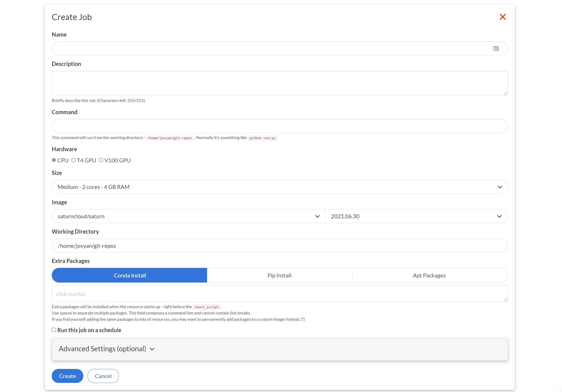Screen dimensions: 562x392
Task: Switch to the Apt Packages tab
Action: coord(430,275)
